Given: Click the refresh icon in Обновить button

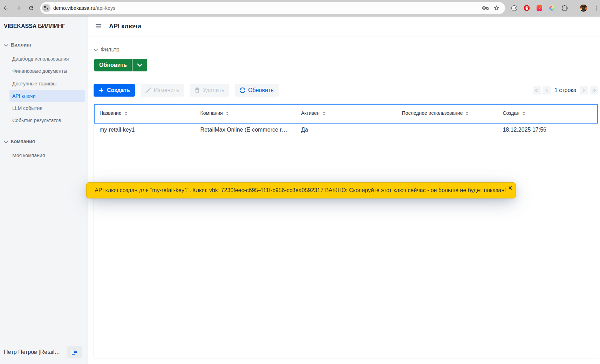Looking at the screenshot, I should (243, 90).
